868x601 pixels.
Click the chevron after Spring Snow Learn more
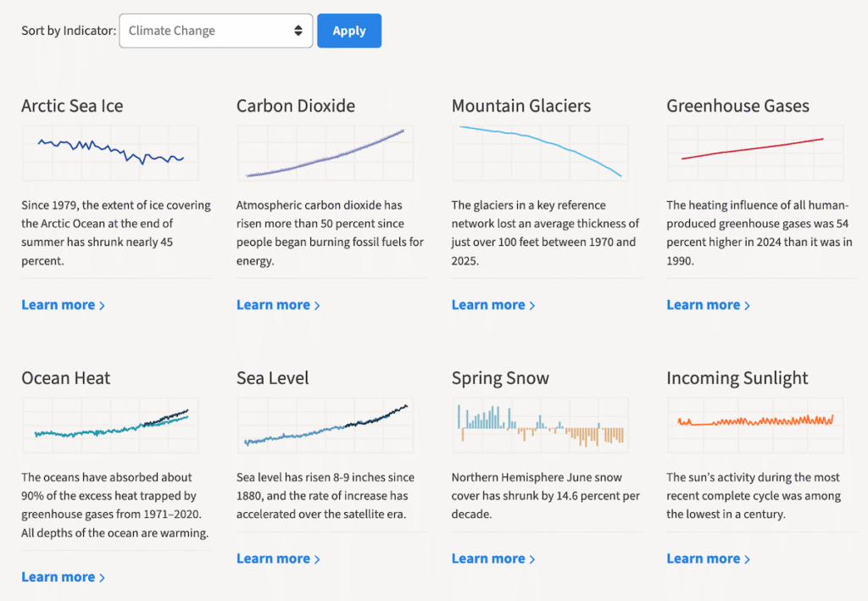pos(532,559)
